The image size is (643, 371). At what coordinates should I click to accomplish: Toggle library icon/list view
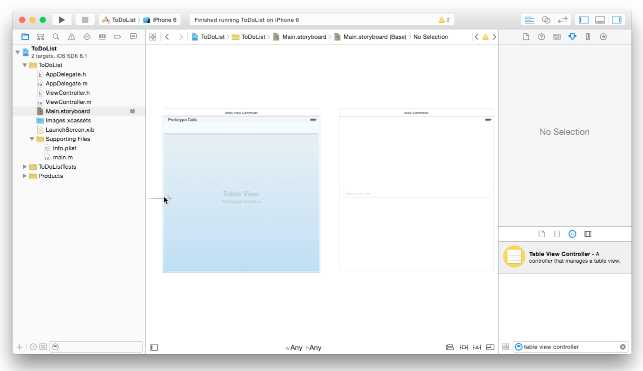coord(506,347)
